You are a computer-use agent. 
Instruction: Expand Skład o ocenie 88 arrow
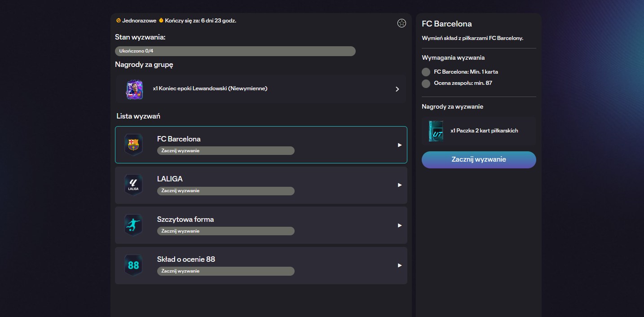(400, 265)
